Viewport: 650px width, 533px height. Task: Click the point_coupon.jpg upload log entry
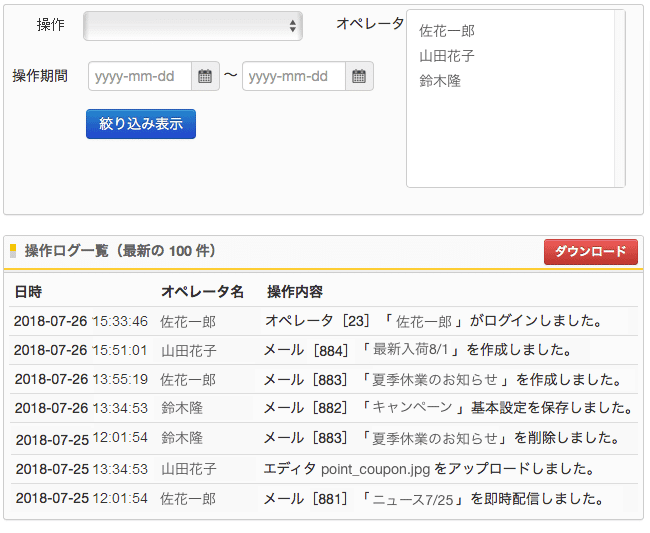(x=429, y=469)
